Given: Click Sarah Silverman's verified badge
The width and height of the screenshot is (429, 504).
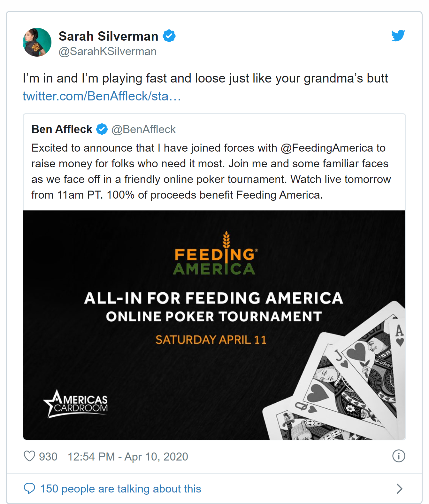Looking at the screenshot, I should (169, 36).
